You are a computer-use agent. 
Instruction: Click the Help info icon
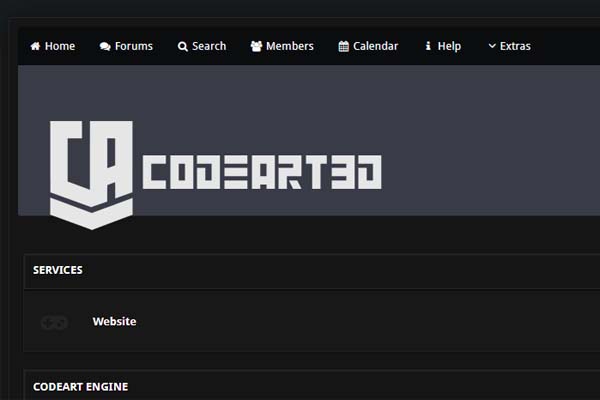pyautogui.click(x=428, y=46)
